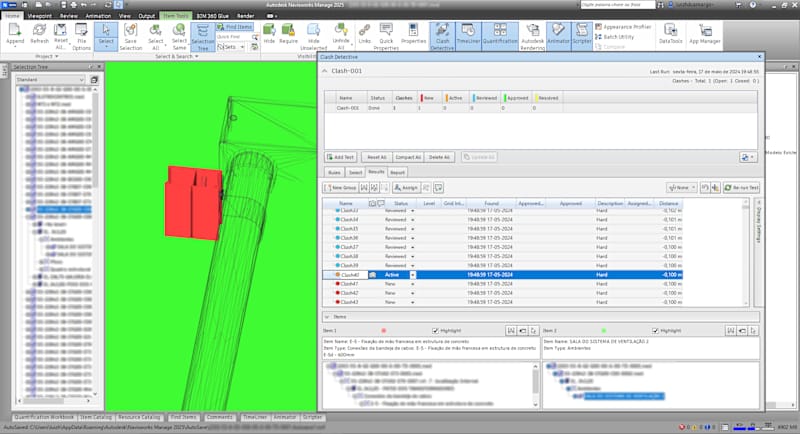
Task: Toggle the Selection Tree panel button
Action: [x=203, y=36]
